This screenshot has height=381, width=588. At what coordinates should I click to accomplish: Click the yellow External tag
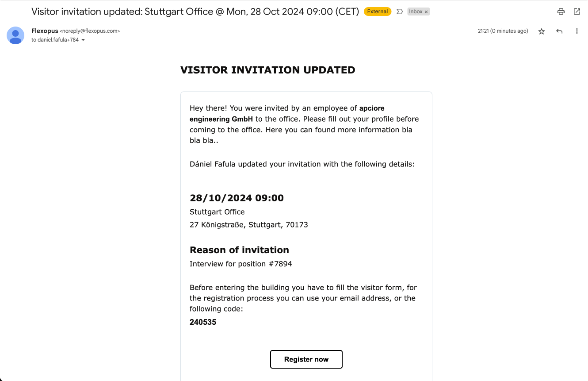click(x=378, y=12)
